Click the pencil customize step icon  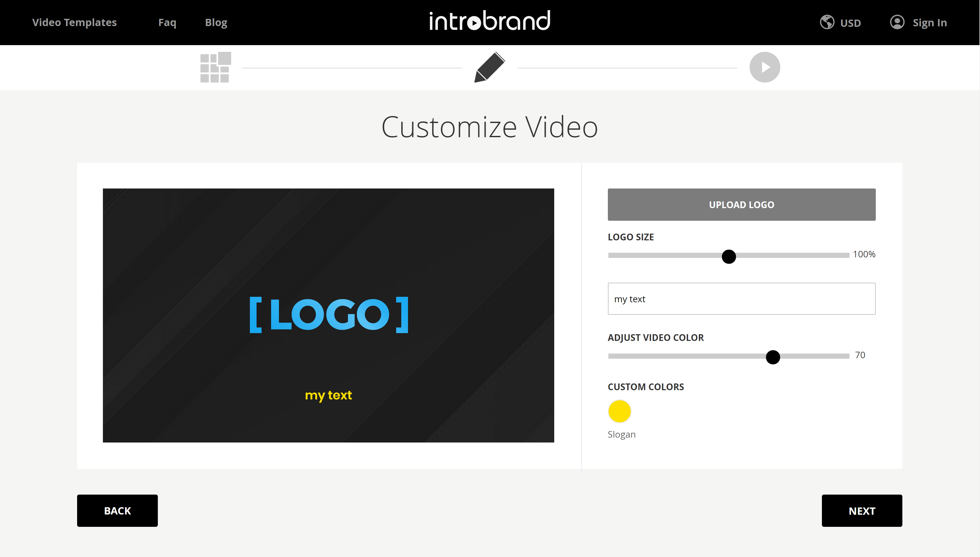(x=490, y=67)
